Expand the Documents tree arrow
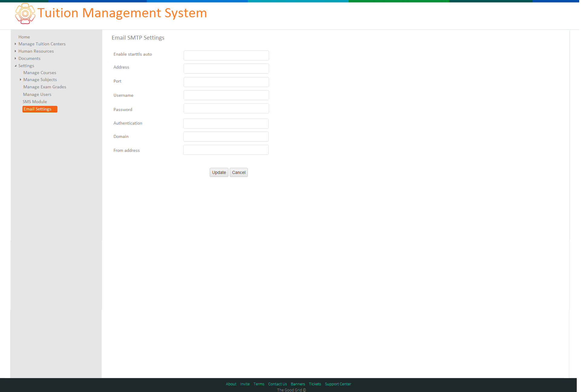This screenshot has width=581, height=392. 15,58
